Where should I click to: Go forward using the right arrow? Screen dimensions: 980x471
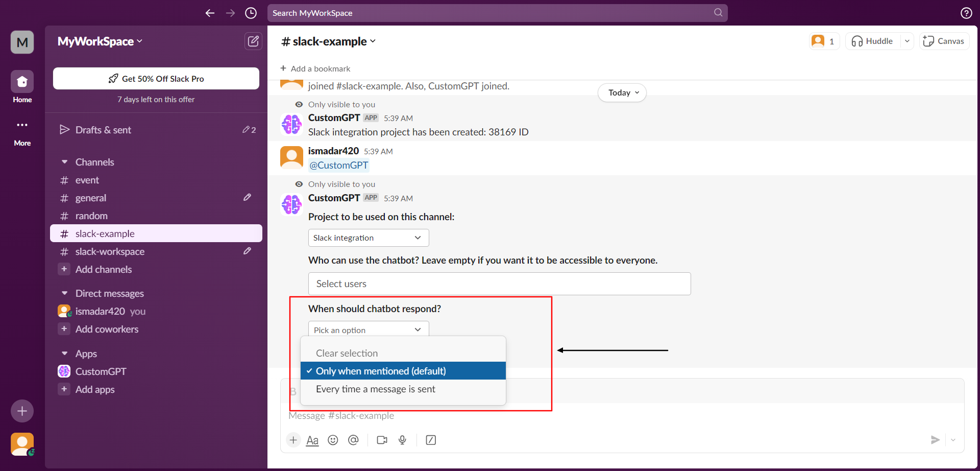point(230,13)
